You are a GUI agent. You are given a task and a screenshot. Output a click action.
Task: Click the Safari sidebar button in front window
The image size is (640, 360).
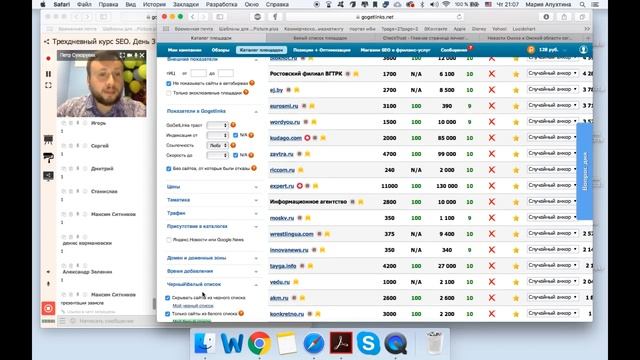[x=220, y=17]
